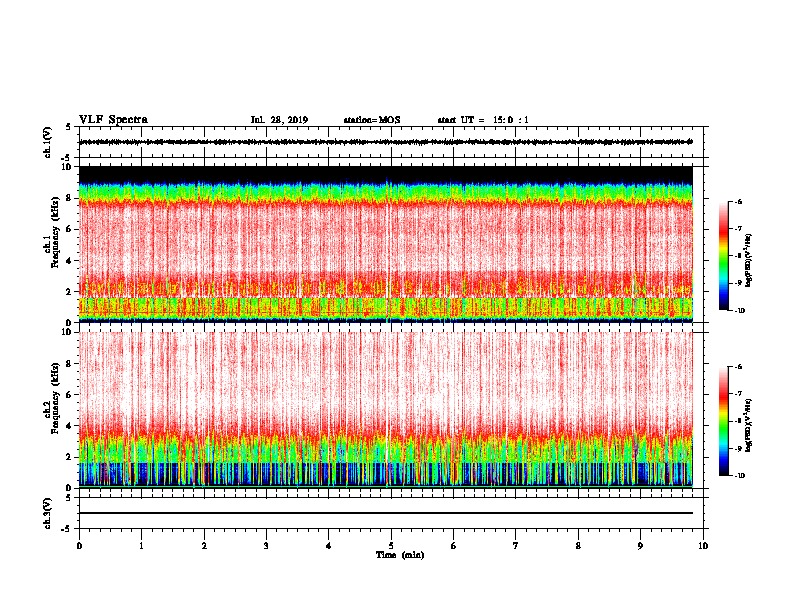Image resolution: width=792 pixels, height=612 pixels.
Task: Click the "Time (min)" axis label
Action: point(400,555)
